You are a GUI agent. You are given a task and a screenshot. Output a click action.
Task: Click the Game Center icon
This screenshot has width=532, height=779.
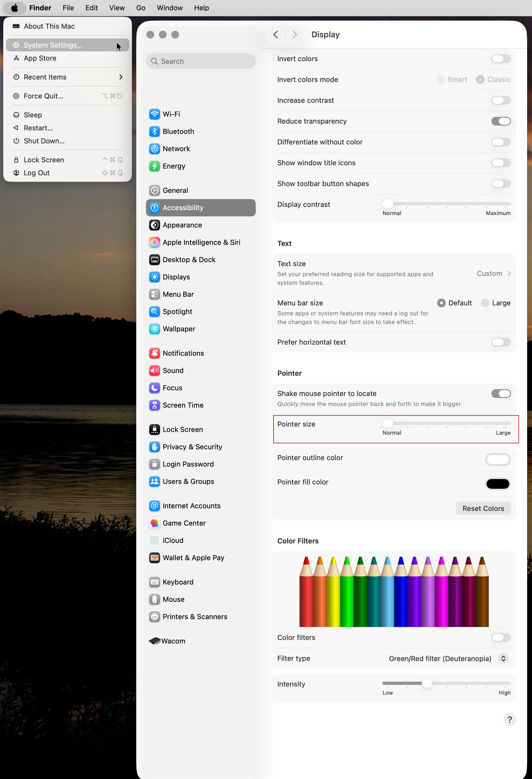tap(154, 523)
